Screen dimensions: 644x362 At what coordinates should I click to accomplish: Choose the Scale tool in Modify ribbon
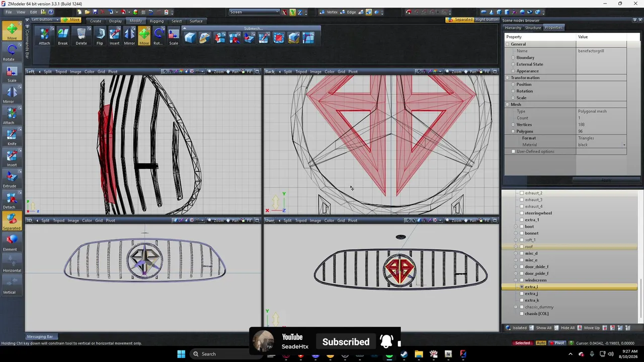(174, 36)
